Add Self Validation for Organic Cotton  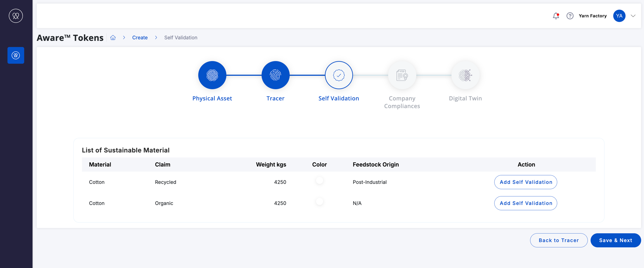(525, 203)
